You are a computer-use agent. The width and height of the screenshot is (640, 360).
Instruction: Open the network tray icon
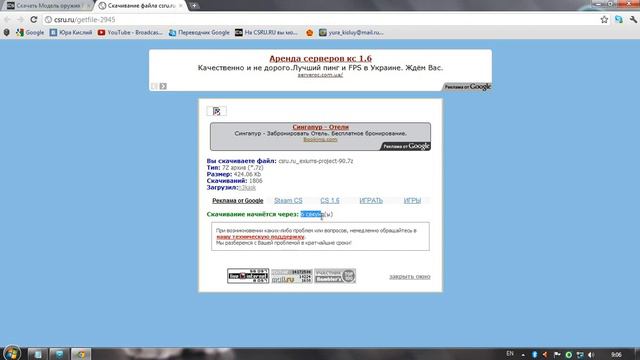(x=580, y=355)
